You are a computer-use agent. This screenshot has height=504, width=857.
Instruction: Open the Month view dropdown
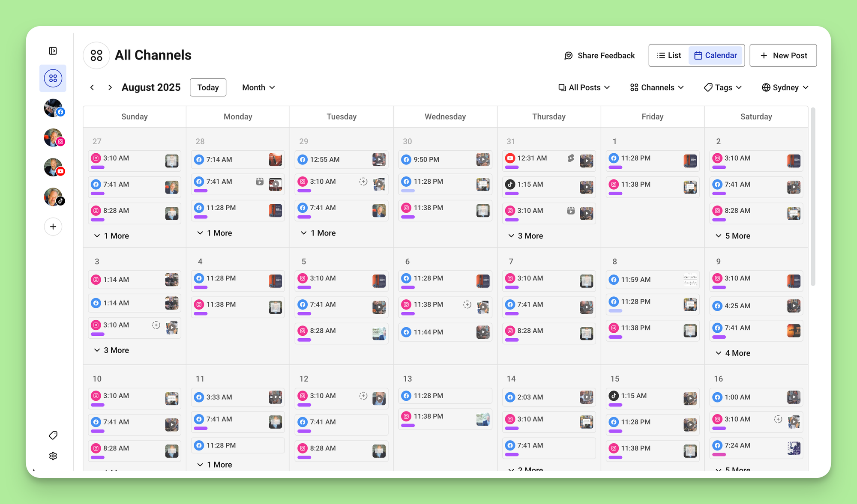[258, 87]
